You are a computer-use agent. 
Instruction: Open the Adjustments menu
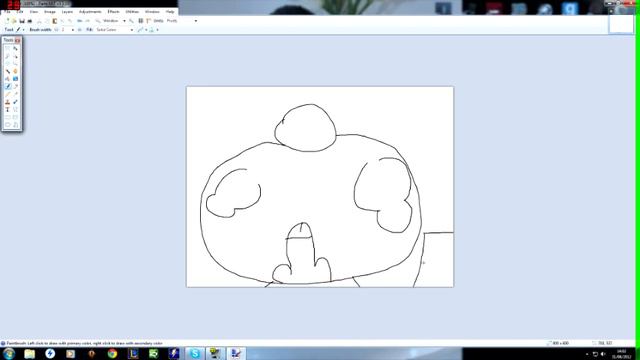click(90, 12)
